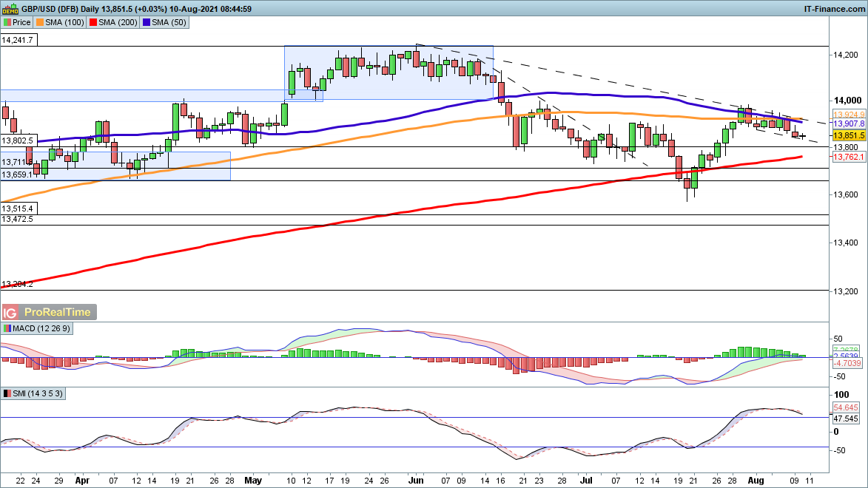868x488 pixels.
Task: Select the 13,472.5 level label
Action: click(x=18, y=220)
